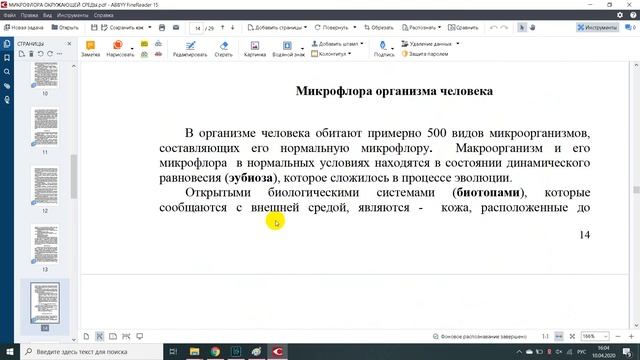Rotate page right in Pages panel

point(50,54)
